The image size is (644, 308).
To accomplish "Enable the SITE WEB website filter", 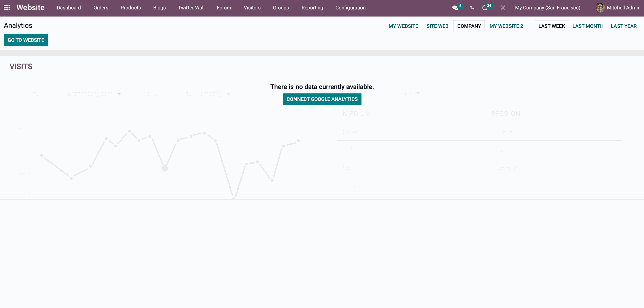I will (x=437, y=26).
